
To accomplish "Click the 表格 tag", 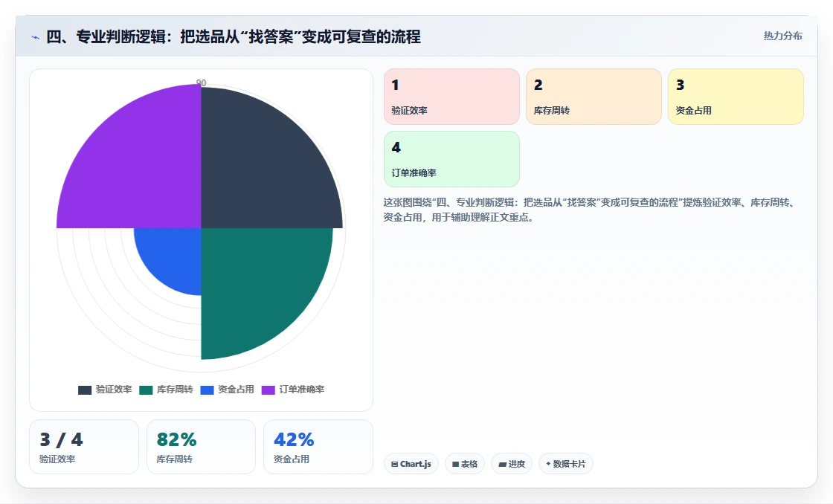I will click(465, 464).
